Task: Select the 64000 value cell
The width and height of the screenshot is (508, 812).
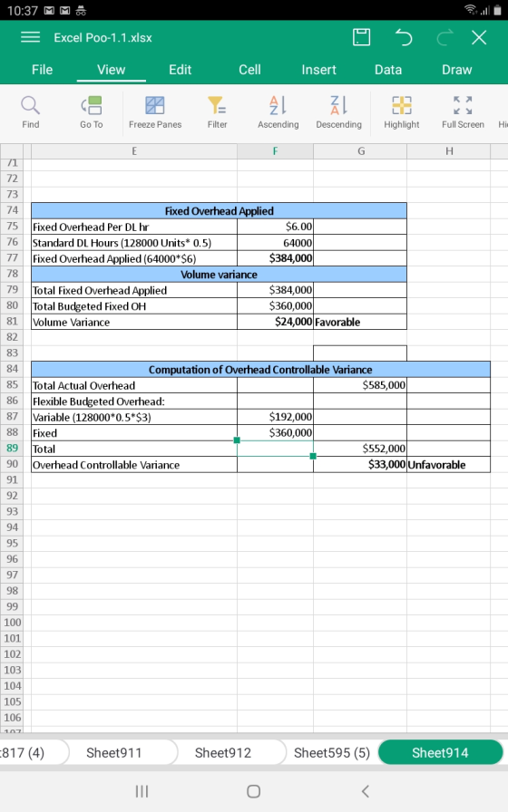Action: pyautogui.click(x=275, y=243)
